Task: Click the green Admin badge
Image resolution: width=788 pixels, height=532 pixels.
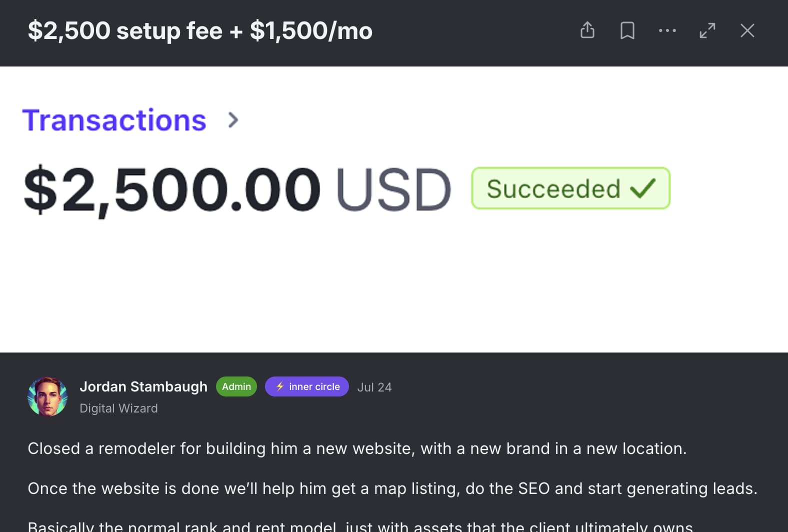Action: pyautogui.click(x=236, y=386)
